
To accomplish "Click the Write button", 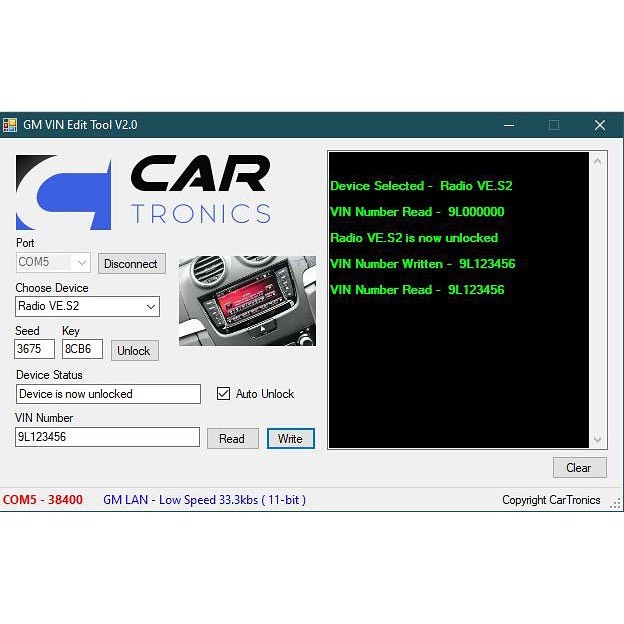I will 291,439.
